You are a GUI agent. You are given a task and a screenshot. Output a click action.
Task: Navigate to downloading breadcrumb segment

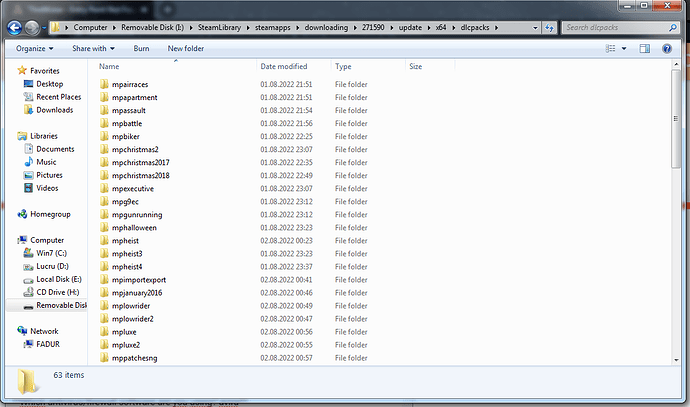[x=326, y=27]
